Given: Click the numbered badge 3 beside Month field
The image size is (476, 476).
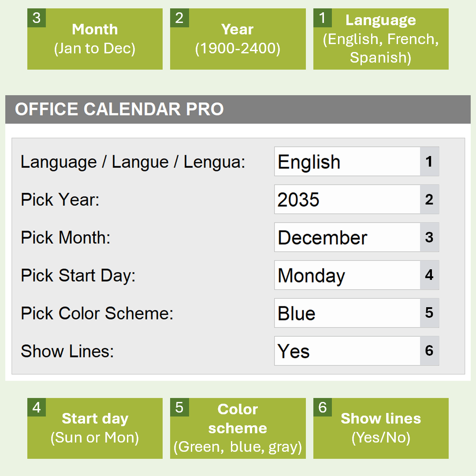Looking at the screenshot, I should coord(429,237).
